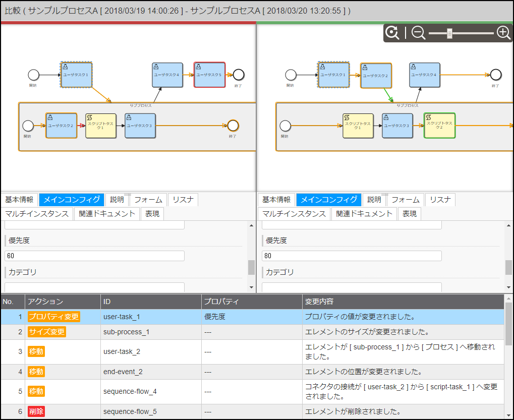The image size is (514, 420).
Task: Open フォーム tab in left panel
Action: (148, 200)
